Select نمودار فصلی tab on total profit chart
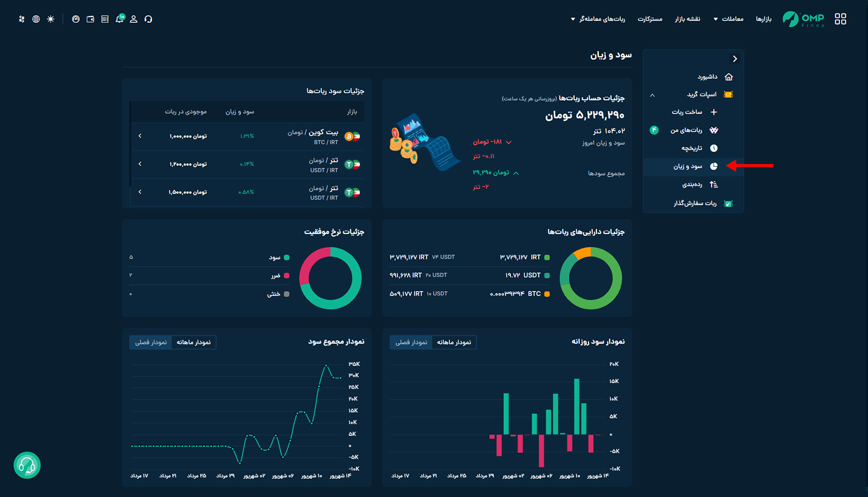This screenshot has width=868, height=497. [x=151, y=342]
